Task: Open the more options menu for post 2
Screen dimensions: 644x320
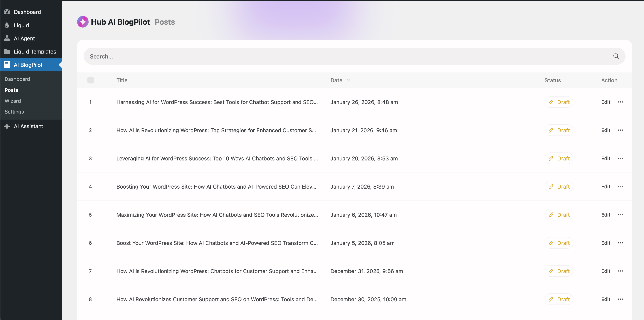Action: (x=620, y=130)
